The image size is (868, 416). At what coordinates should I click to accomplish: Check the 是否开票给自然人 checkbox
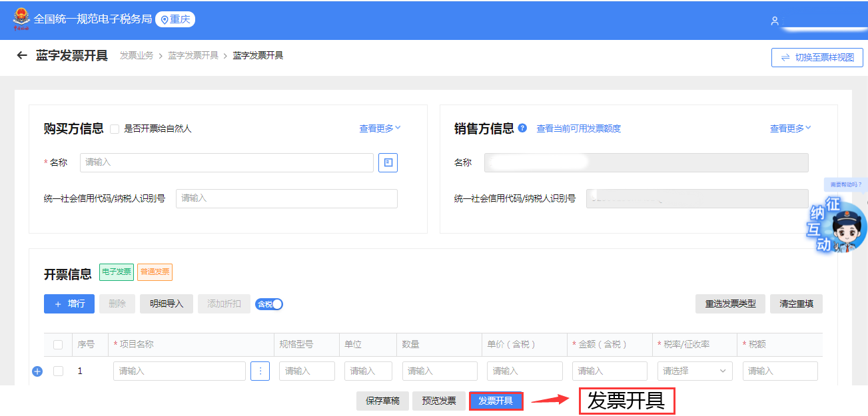click(x=115, y=129)
